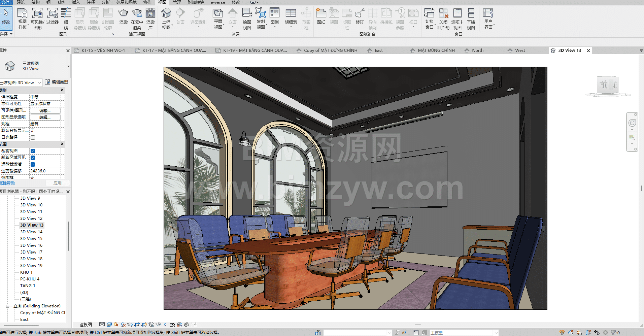Close the project browser panel
Viewport: 644px width, 336px height.
coord(68,192)
